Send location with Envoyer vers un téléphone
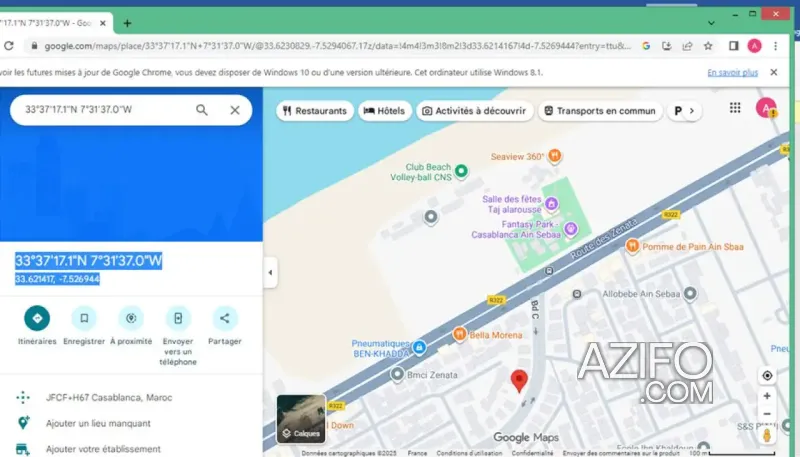The width and height of the screenshot is (800, 457). pos(178,318)
